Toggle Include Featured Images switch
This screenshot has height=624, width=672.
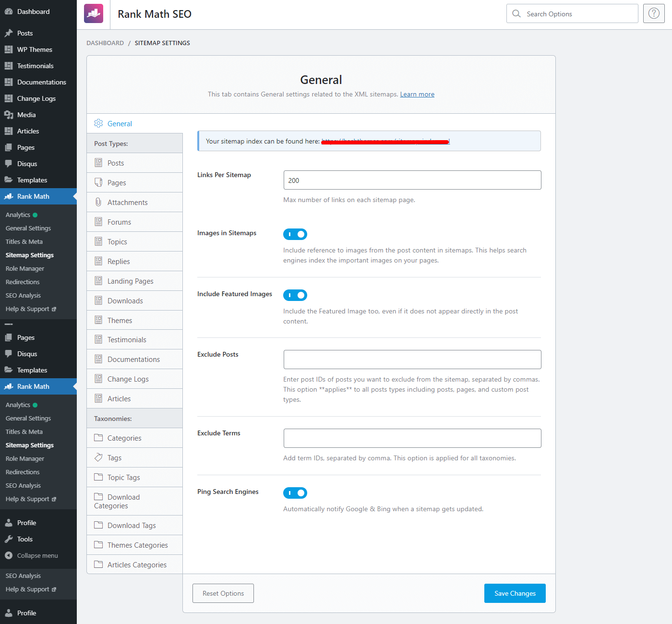pos(295,295)
